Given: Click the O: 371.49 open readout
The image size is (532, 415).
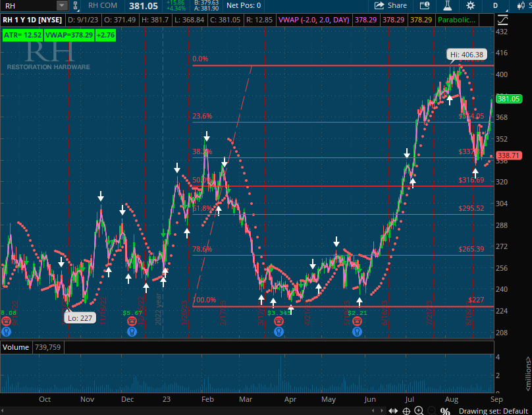Looking at the screenshot, I should (x=120, y=20).
